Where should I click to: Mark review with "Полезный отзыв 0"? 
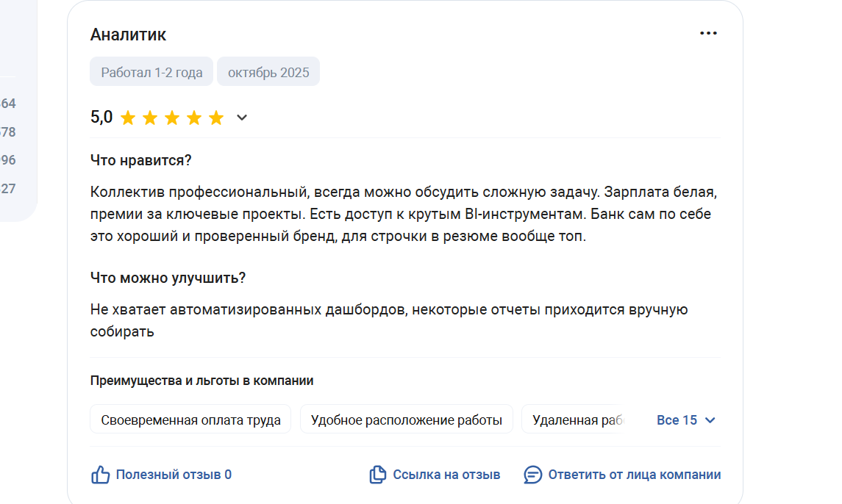click(x=174, y=475)
